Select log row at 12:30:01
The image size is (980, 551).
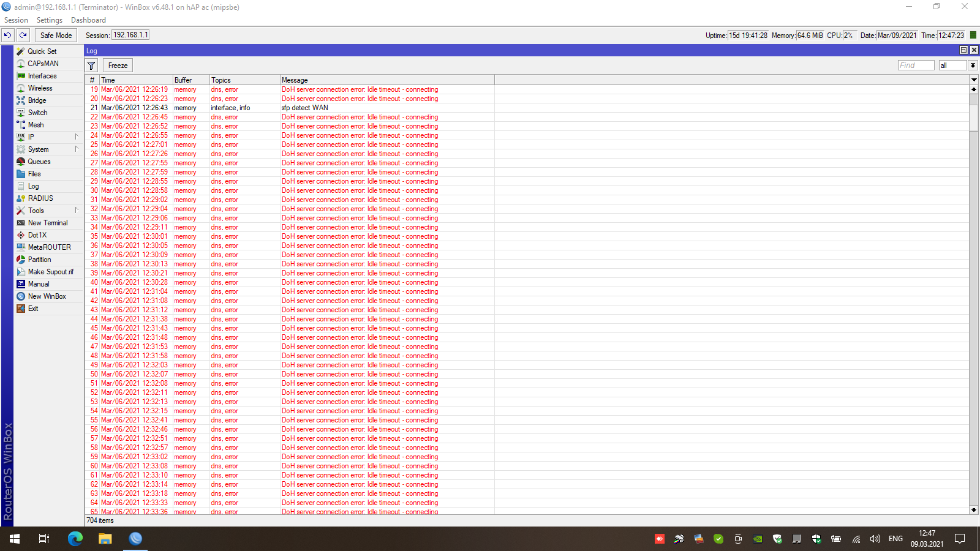coord(527,236)
